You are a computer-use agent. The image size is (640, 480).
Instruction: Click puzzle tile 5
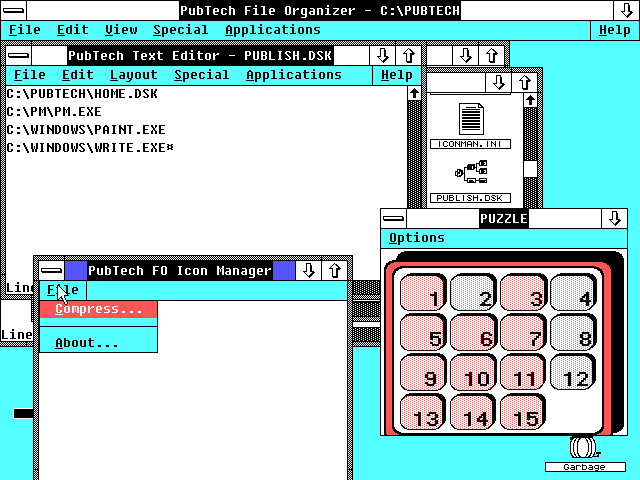click(x=423, y=332)
